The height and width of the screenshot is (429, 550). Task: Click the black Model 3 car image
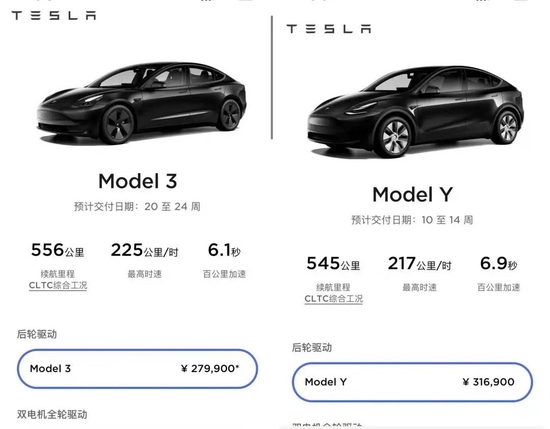click(142, 103)
